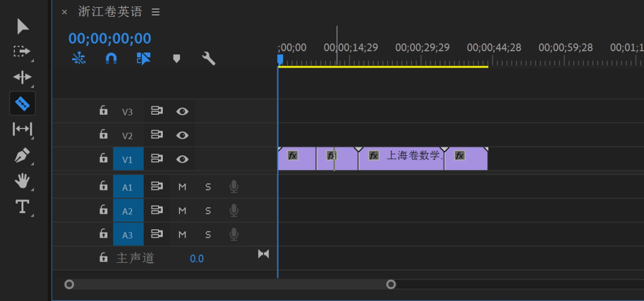Choose the Ripple Edit tool
The height and width of the screenshot is (301, 644).
[x=22, y=77]
